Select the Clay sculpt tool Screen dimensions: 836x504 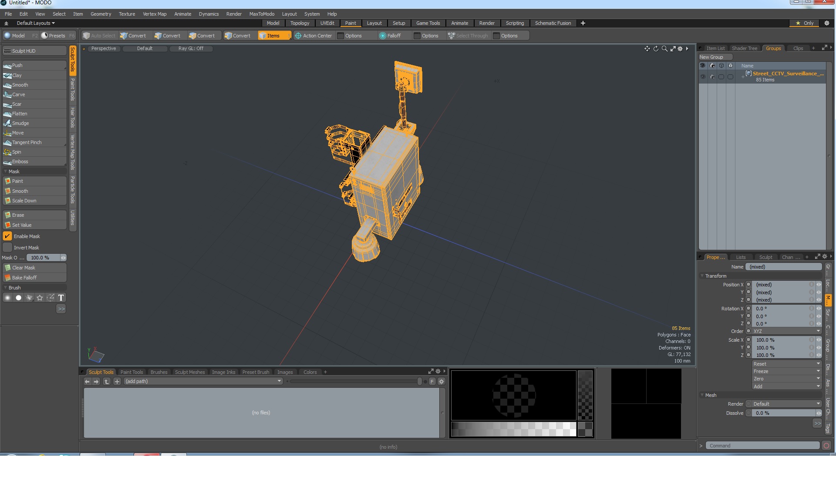(x=34, y=75)
